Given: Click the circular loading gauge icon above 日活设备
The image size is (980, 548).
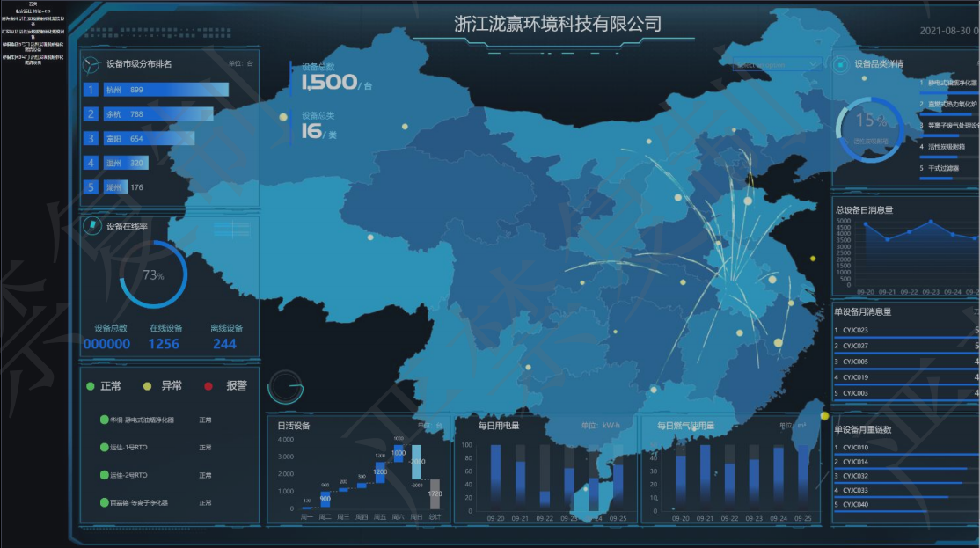Looking at the screenshot, I should point(286,387).
